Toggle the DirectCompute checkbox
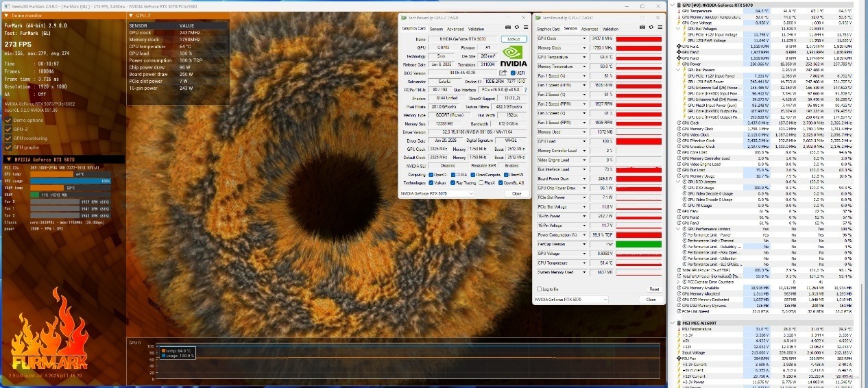Screen dimensions: 868x388 click(x=473, y=174)
